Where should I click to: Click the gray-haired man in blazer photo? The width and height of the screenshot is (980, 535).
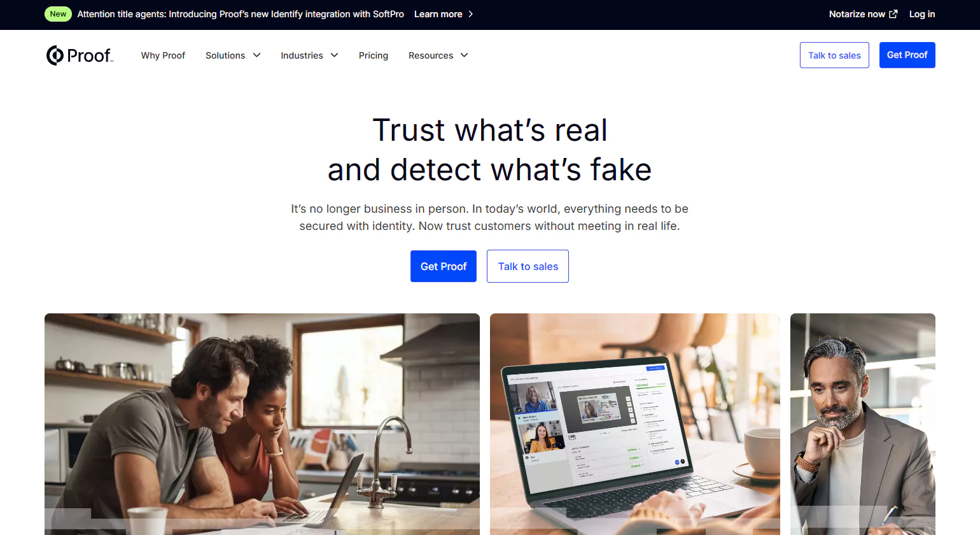(x=863, y=424)
